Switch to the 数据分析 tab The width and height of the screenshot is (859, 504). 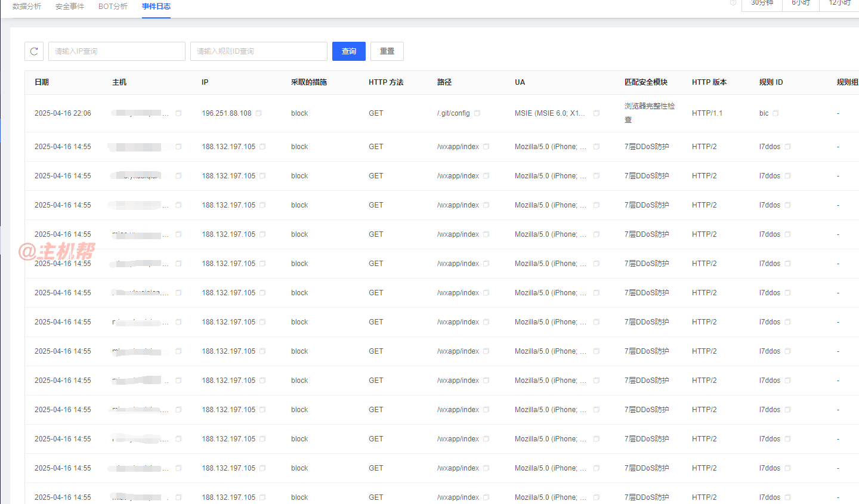pyautogui.click(x=27, y=7)
